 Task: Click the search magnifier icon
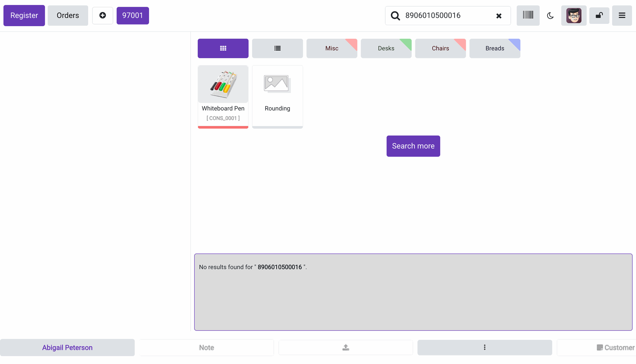395,16
